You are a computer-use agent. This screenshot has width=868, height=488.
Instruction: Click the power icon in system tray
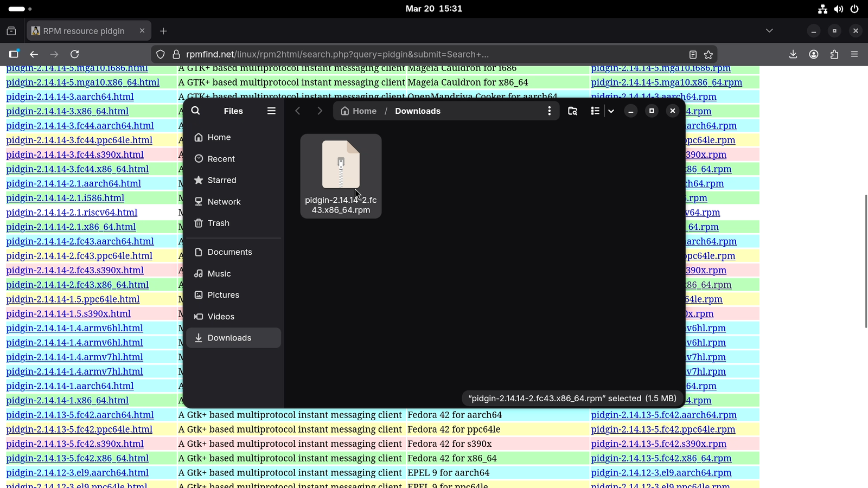(x=854, y=9)
